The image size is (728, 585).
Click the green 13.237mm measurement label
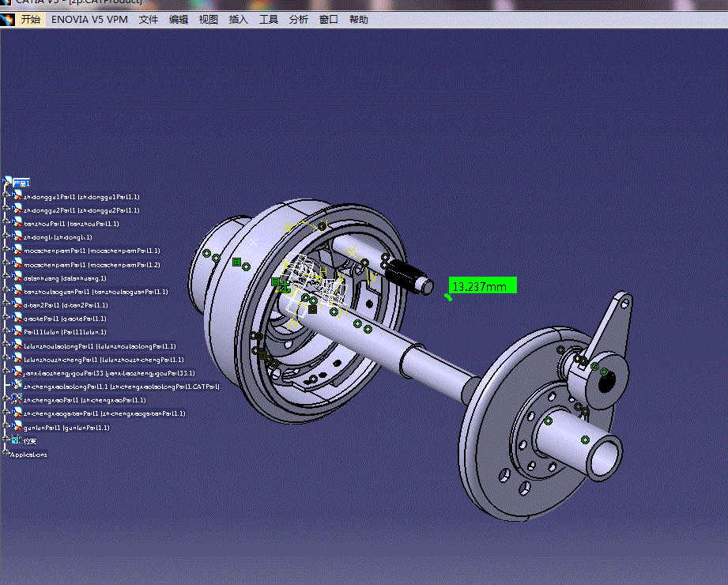pos(483,285)
